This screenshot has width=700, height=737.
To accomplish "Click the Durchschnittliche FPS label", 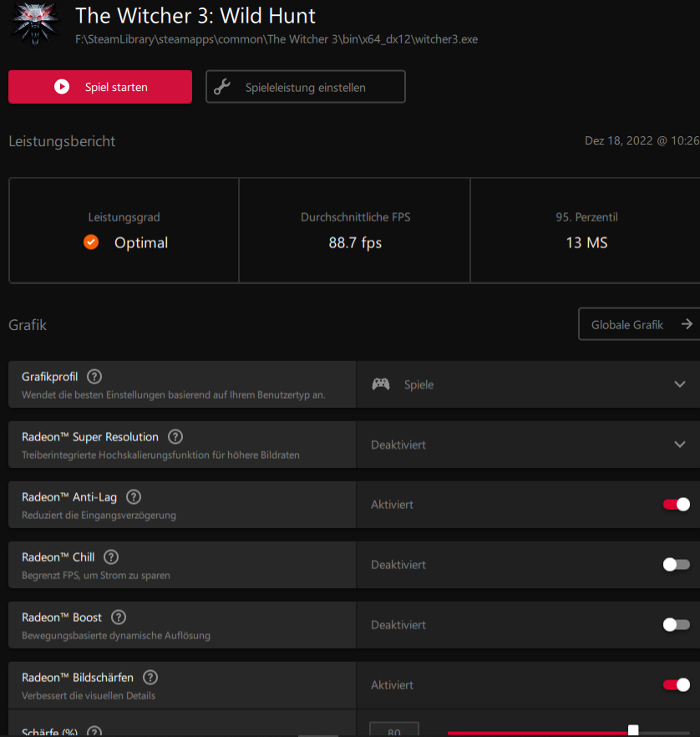I will (356, 217).
